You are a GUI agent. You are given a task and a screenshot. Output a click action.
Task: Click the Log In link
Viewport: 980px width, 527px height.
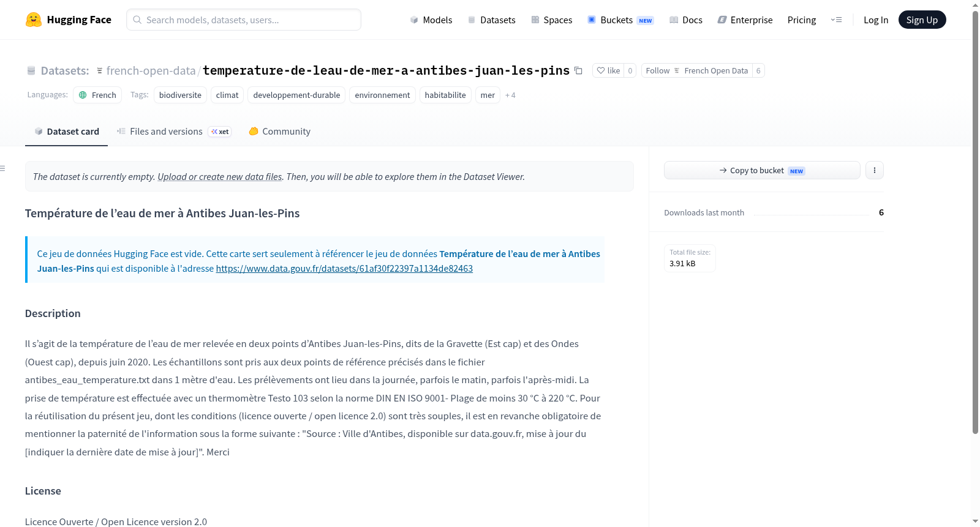pyautogui.click(x=876, y=20)
